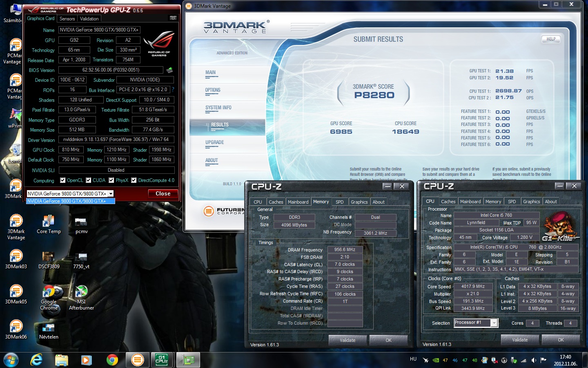Click Show desktop button at taskbar end
The height and width of the screenshot is (368, 588).
click(x=585, y=360)
